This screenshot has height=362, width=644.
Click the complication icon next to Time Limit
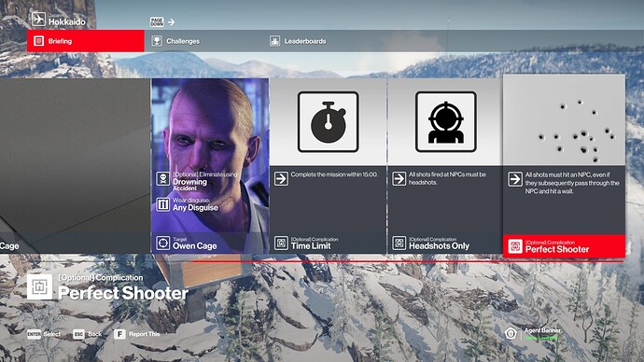(281, 243)
